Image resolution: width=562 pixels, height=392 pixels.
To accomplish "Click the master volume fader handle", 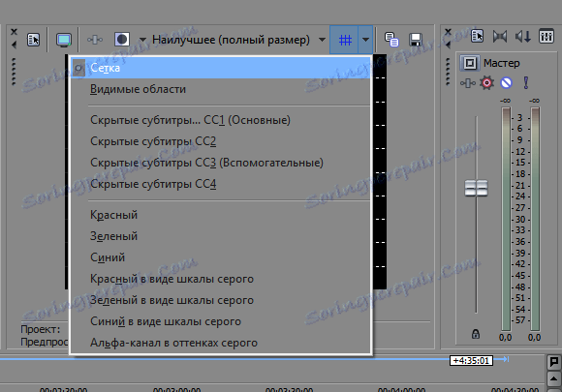I will pos(476,188).
